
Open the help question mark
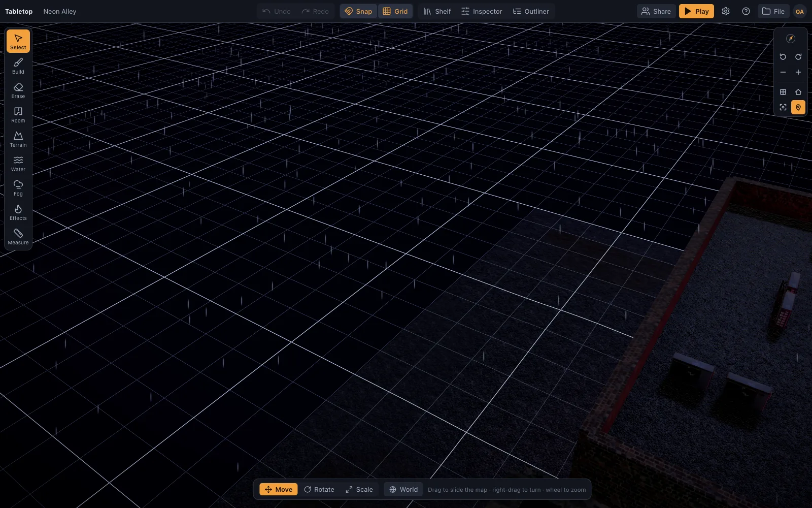(x=746, y=11)
